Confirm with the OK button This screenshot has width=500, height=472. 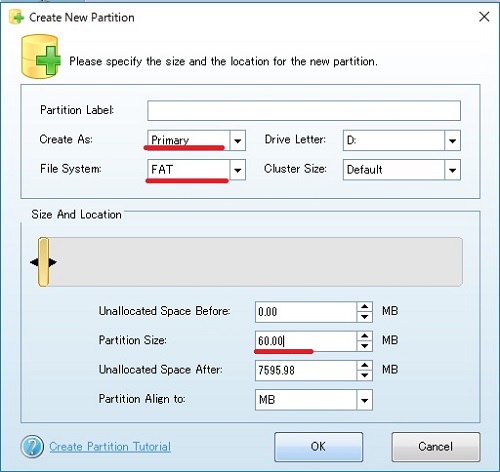click(x=318, y=447)
